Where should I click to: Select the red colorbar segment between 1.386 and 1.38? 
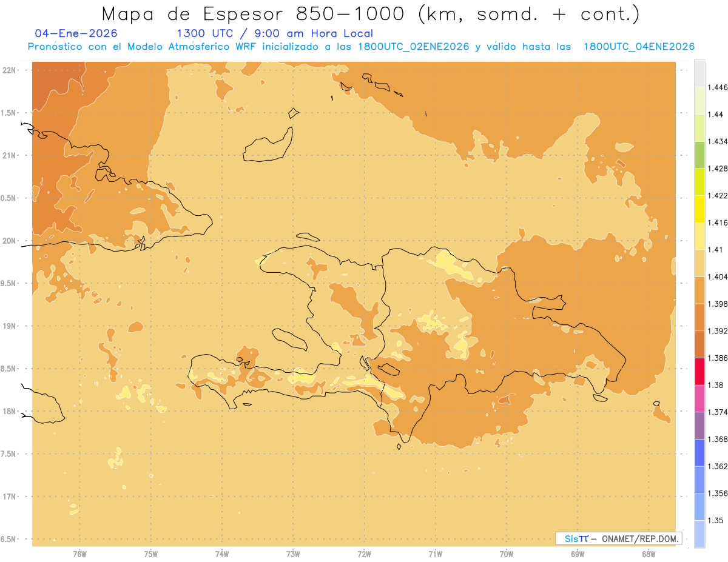tap(699, 372)
